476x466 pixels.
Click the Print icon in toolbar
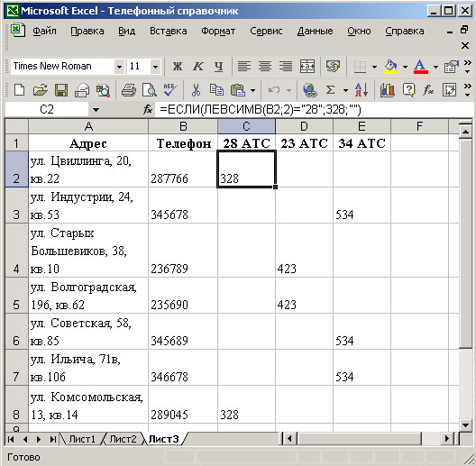coord(129,90)
